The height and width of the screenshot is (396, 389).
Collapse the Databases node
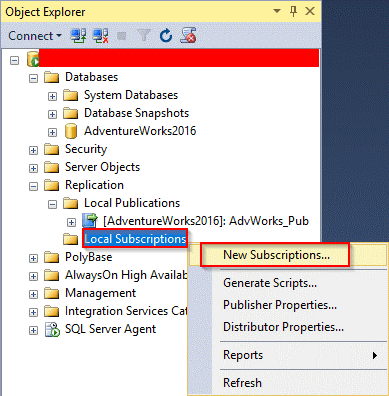click(x=33, y=79)
